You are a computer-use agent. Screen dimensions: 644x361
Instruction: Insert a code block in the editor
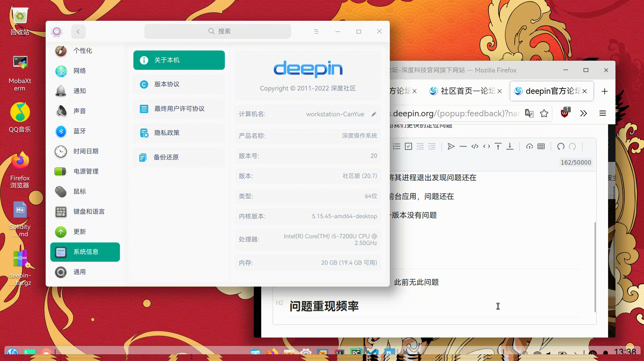475,146
